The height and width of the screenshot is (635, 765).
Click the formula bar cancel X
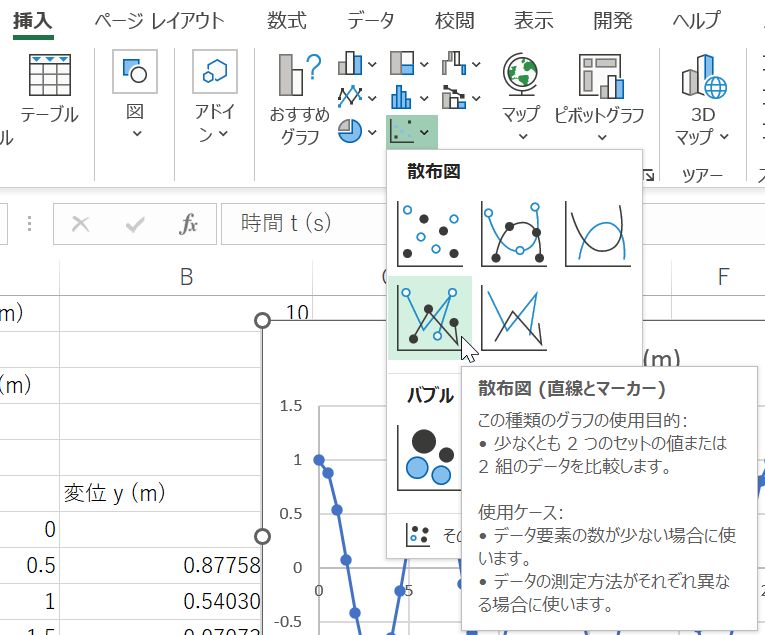81,224
